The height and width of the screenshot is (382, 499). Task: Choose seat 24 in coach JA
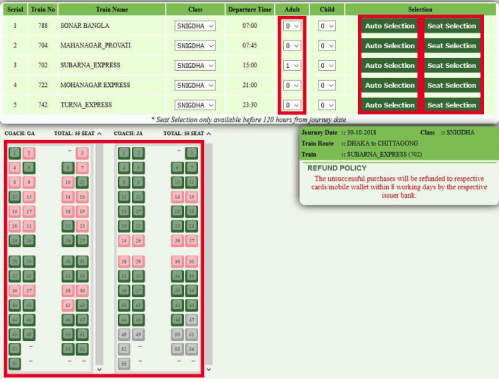point(124,240)
